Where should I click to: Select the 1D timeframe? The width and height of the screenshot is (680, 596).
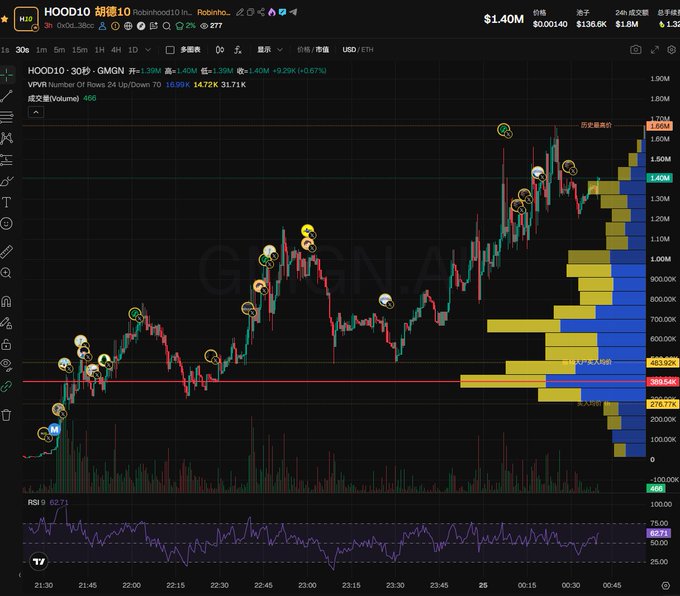[133, 50]
